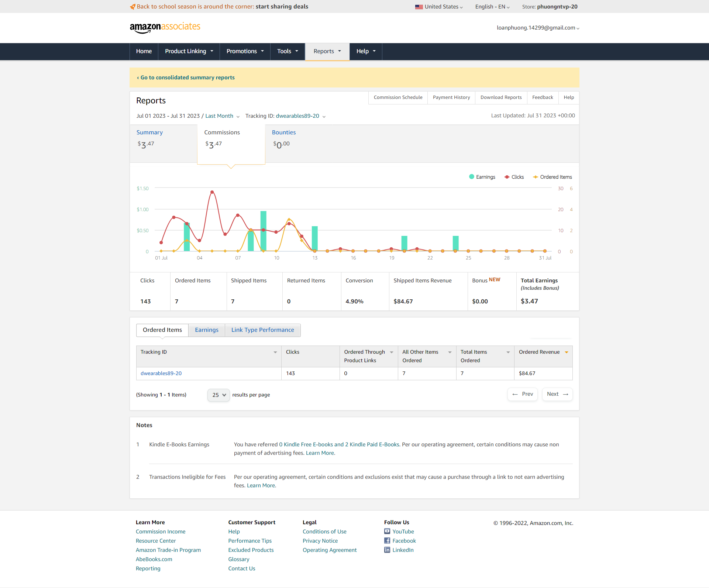The width and height of the screenshot is (709, 588).
Task: Open the Tracking ID dwearables89-20 dropdown
Action: [285, 116]
